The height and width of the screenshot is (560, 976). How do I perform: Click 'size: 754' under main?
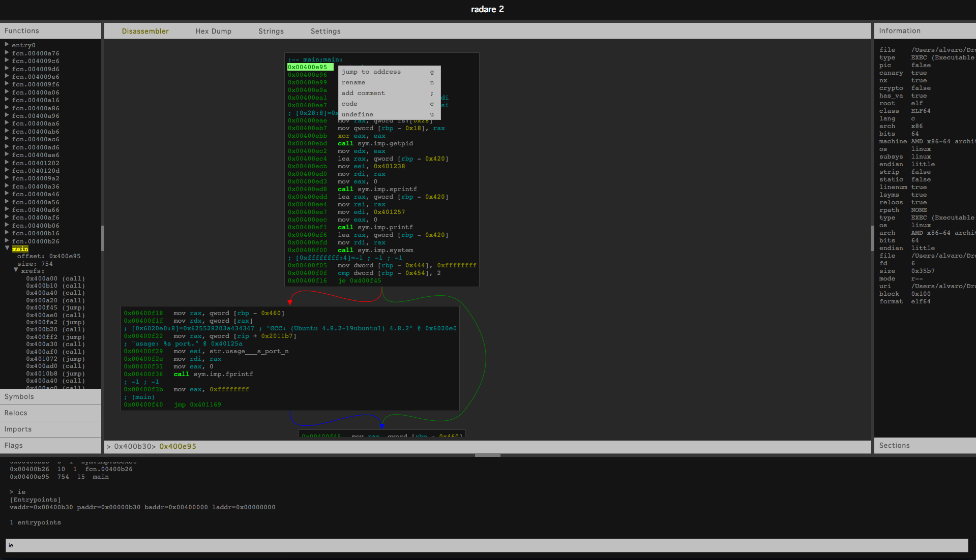(35, 264)
